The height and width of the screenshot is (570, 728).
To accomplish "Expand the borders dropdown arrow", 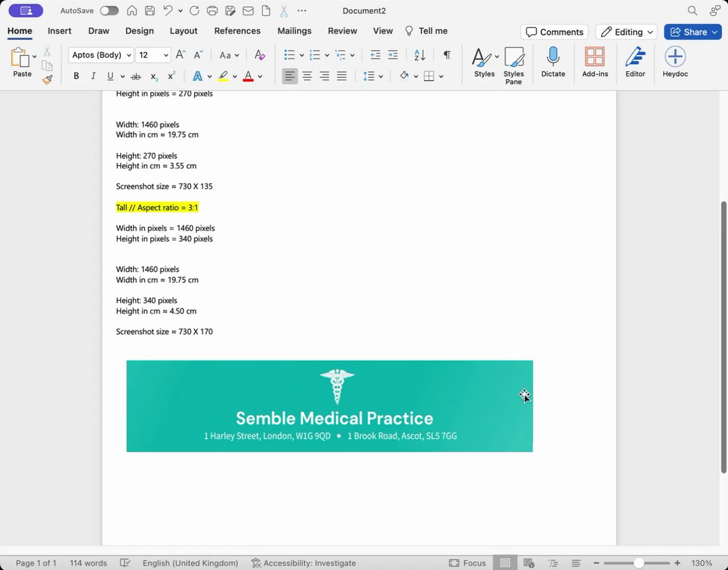I will (441, 76).
